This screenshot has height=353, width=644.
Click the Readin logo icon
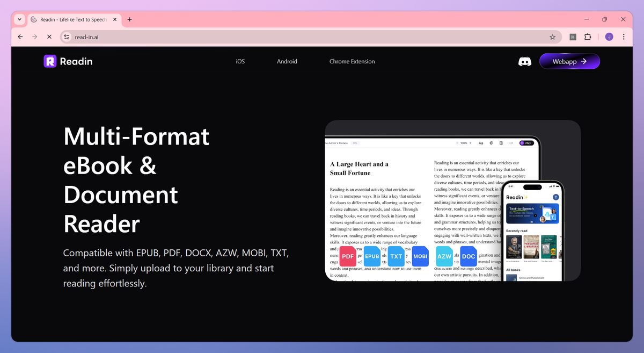50,61
